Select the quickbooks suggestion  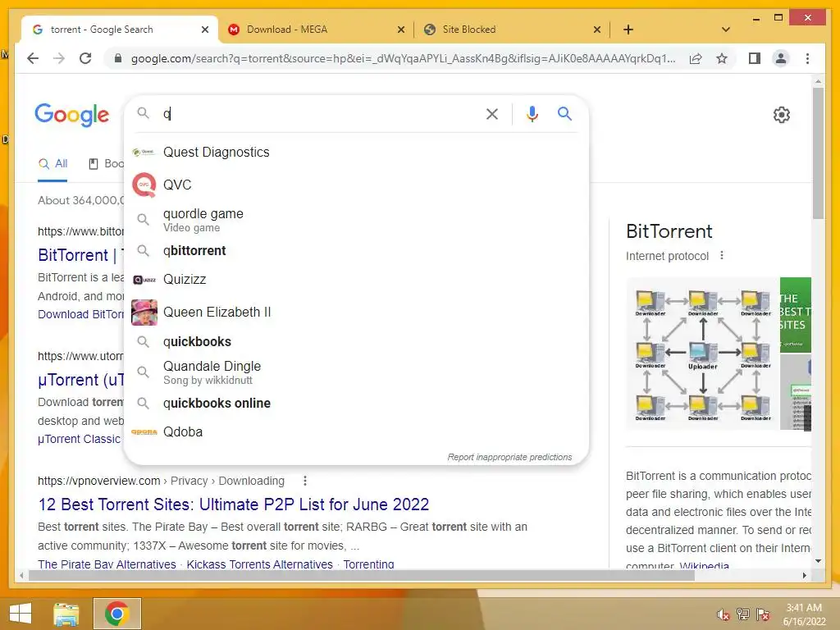tap(356, 342)
